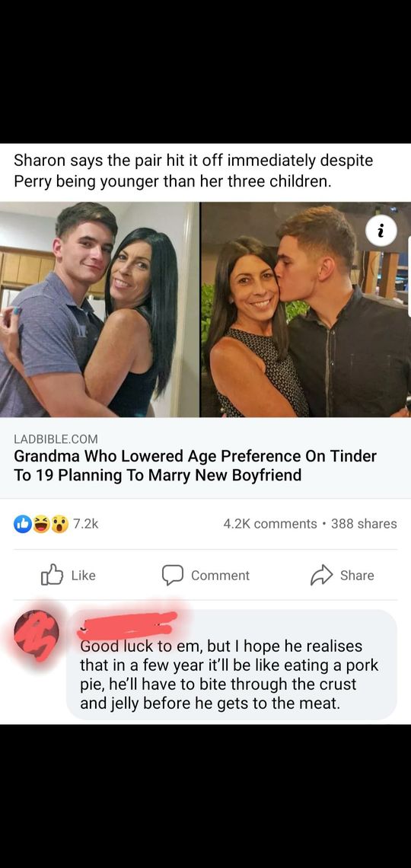Tap the Comment speech bubble icon

tap(171, 576)
